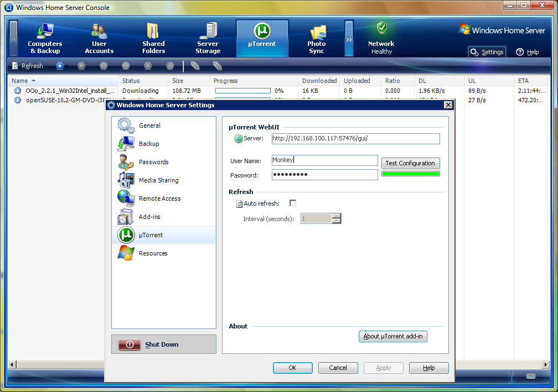
Task: Expand the add torrent dropdown arrow
Action: 66,66
